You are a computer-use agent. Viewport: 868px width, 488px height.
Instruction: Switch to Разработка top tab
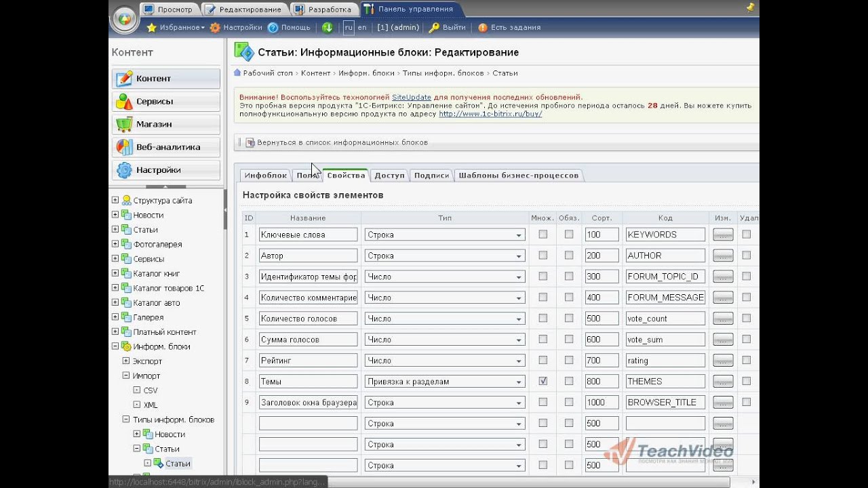point(324,9)
